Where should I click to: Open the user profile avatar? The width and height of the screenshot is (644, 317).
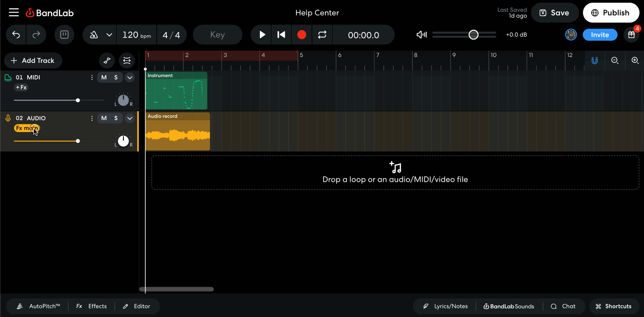[571, 35]
